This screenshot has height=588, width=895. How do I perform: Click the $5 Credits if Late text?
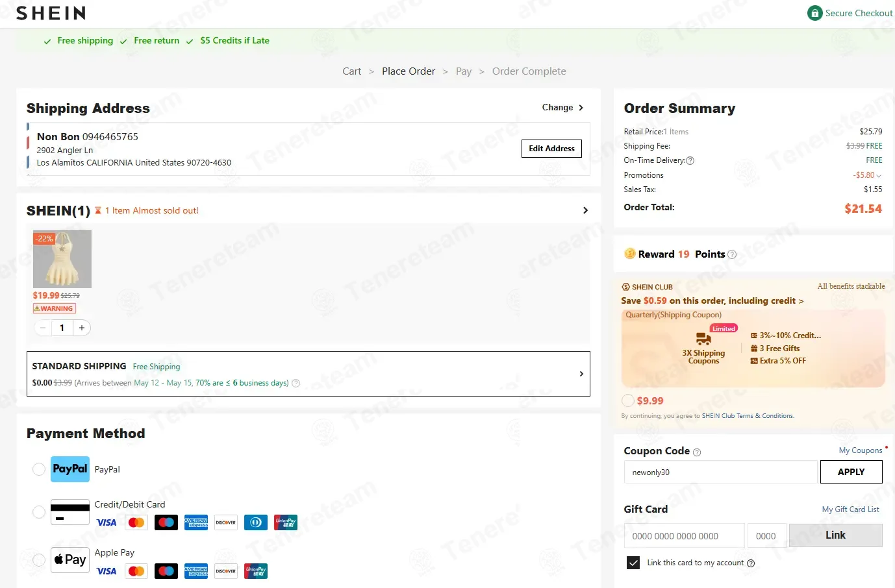pyautogui.click(x=234, y=40)
